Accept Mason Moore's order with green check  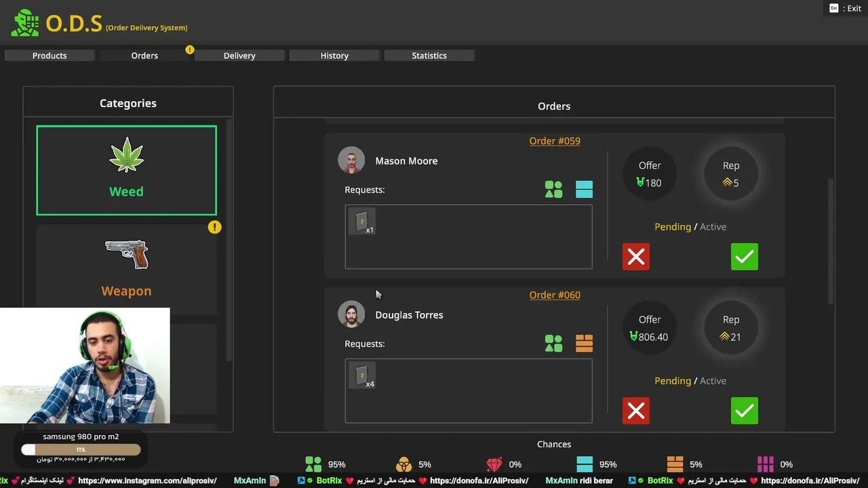pyautogui.click(x=745, y=257)
